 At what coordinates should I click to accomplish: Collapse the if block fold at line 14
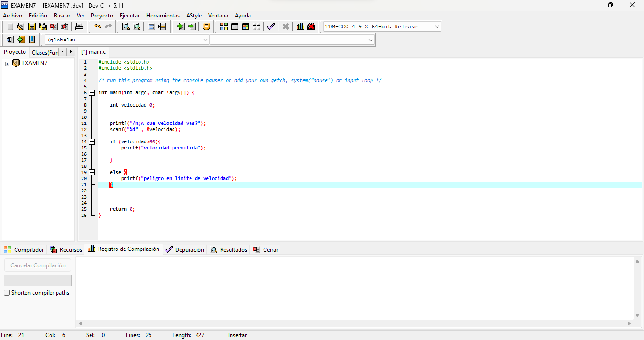pyautogui.click(x=92, y=142)
